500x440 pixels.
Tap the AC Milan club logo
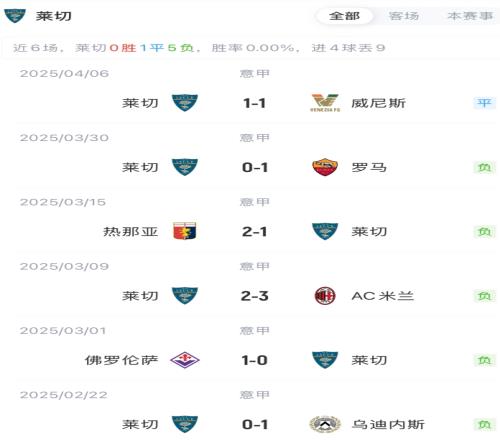(325, 296)
